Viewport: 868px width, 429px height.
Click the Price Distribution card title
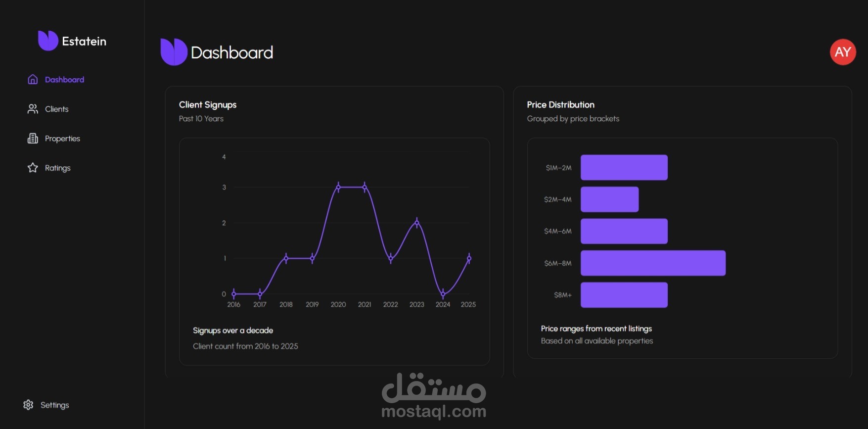[560, 105]
